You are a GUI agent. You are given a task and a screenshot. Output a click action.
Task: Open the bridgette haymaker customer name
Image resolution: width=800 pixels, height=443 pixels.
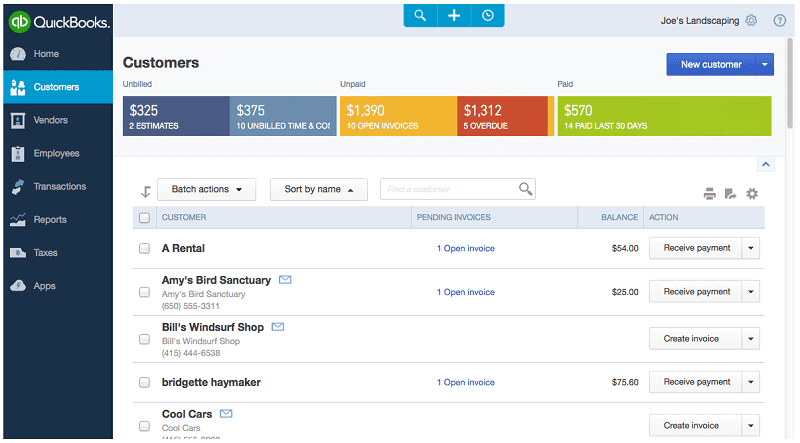tap(211, 382)
